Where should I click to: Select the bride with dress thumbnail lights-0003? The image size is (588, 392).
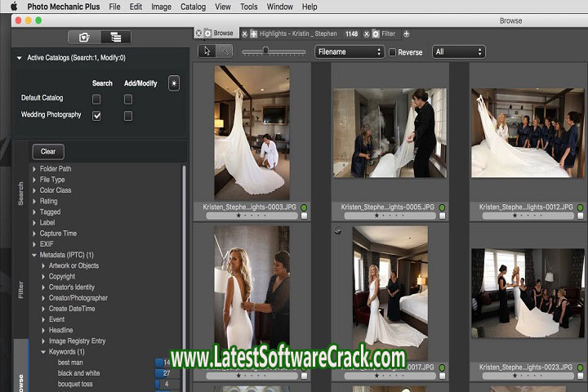[251, 131]
